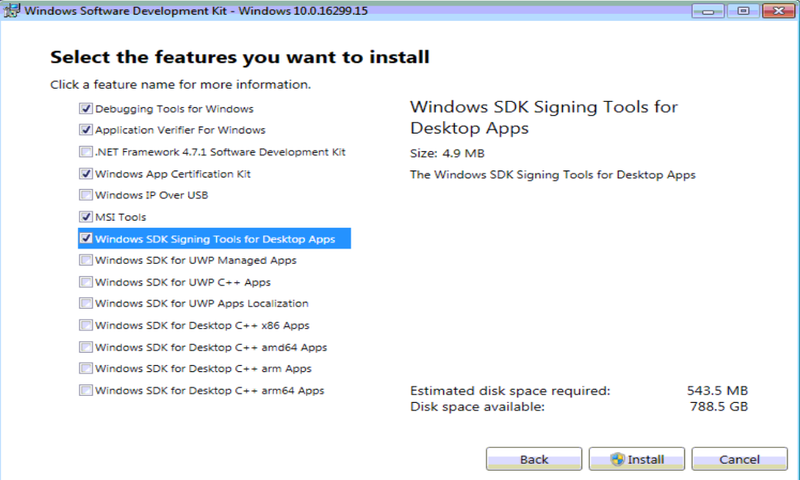This screenshot has height=480, width=800.
Task: Uncheck Application Verifier For Windows checkbox
Action: point(86,130)
